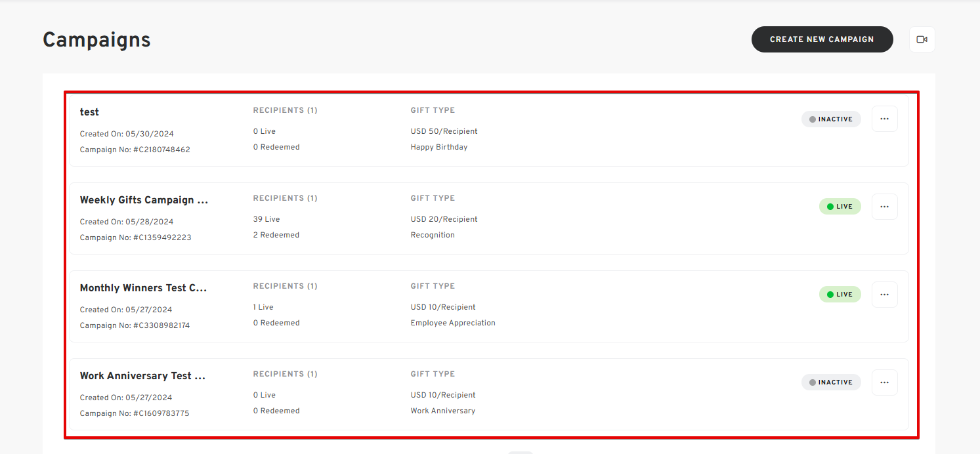980x454 pixels.
Task: Click the Work Anniversary gift type label
Action: click(443, 411)
